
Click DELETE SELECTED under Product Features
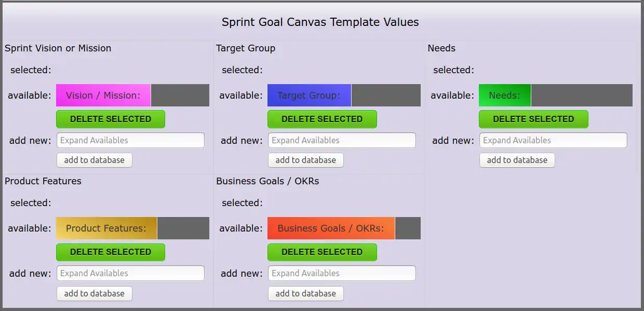(x=110, y=252)
